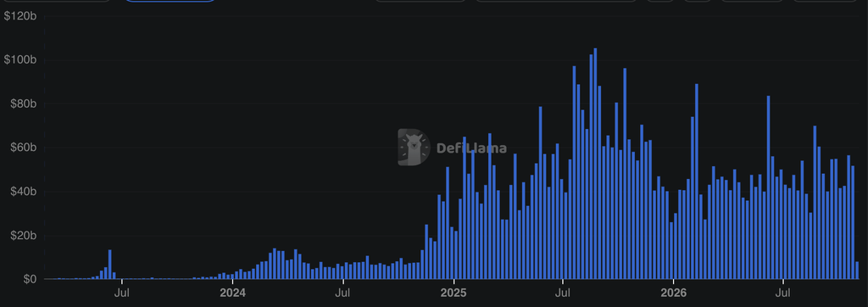Select the $40b y-axis label
868x307 pixels.
[24, 192]
